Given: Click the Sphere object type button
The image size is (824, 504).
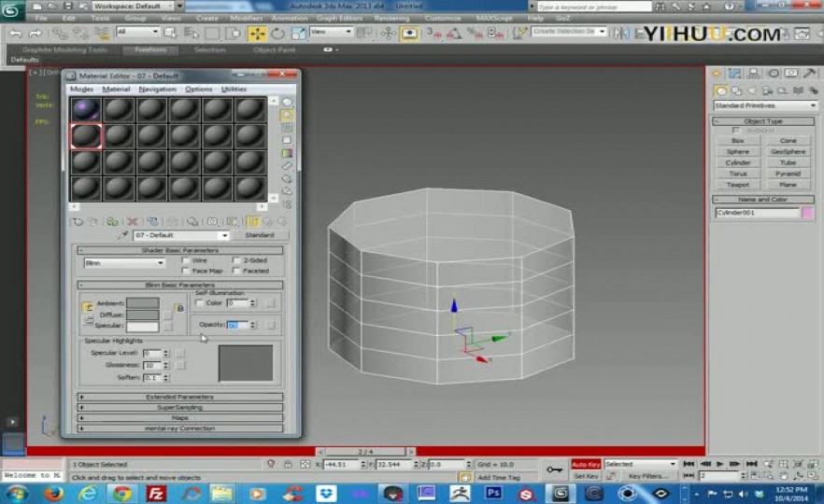Looking at the screenshot, I should click(738, 152).
